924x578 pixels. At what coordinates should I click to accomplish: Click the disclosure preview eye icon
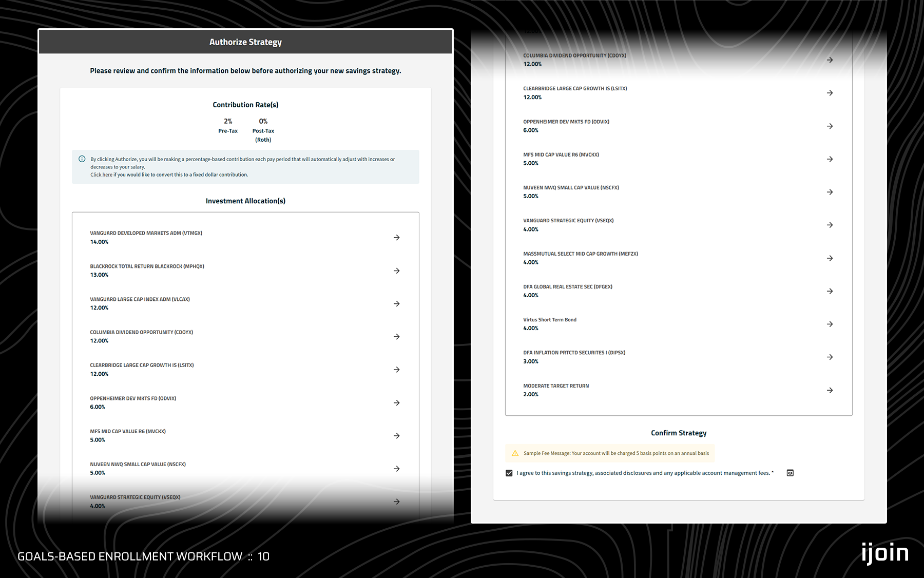[790, 473]
